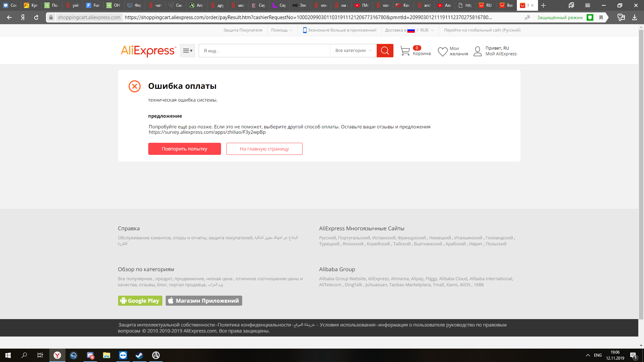Click 'Мой AliExpress' account link

pyautogui.click(x=501, y=54)
